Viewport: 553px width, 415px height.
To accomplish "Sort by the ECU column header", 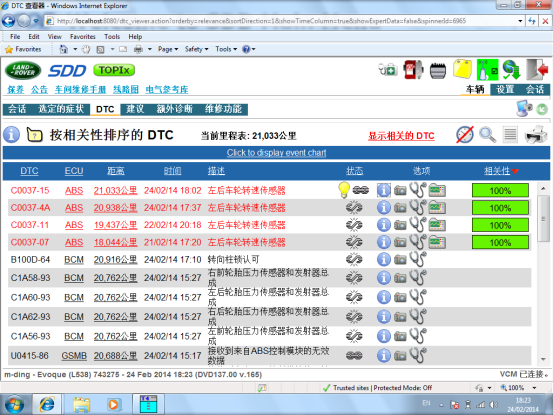I will 74,171.
